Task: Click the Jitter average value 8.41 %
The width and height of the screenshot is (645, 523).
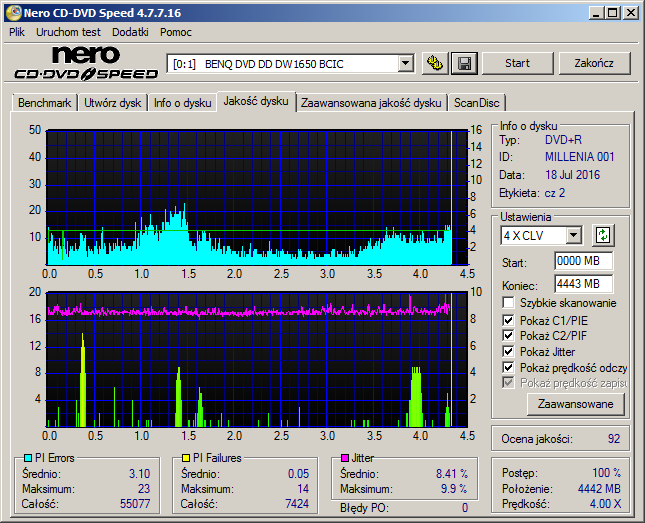Action: point(452,474)
